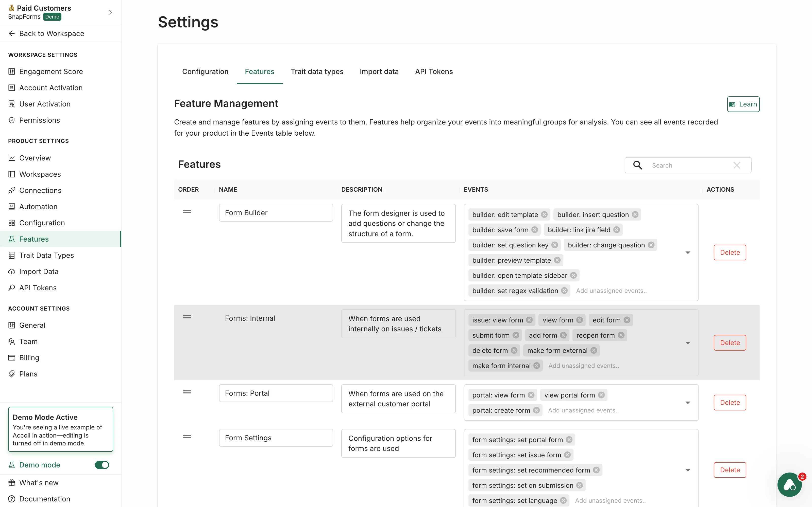This screenshot has height=507, width=812.
Task: Delete the Forms: Internal feature
Action: [x=730, y=342]
